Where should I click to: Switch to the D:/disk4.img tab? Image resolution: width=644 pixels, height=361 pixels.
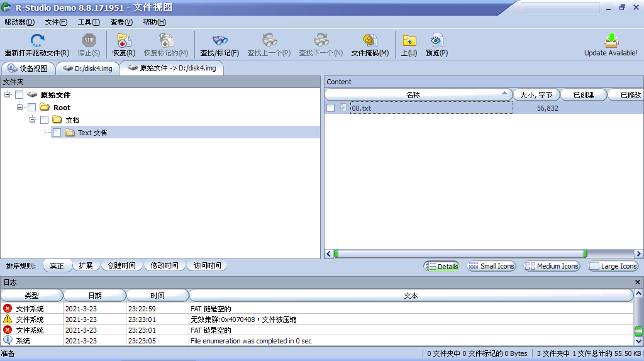pos(87,68)
